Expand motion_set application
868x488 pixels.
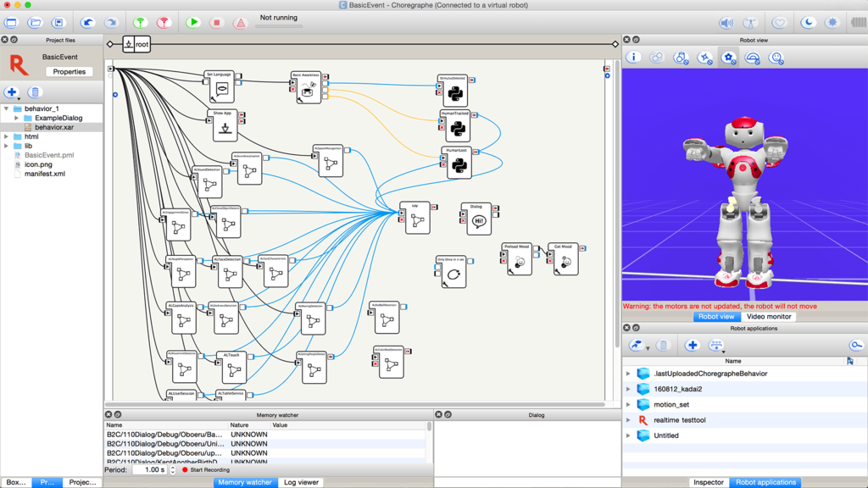pos(628,405)
